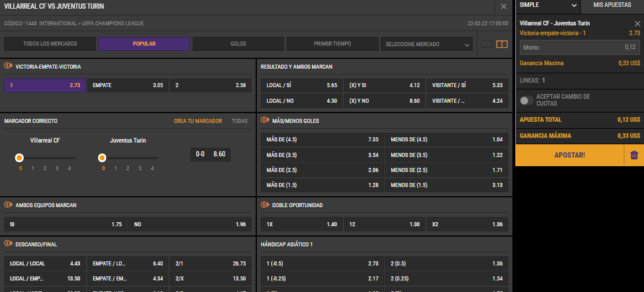Open the Mis Apuestas tab
Viewport: 644px width, 292px height.
click(x=612, y=5)
